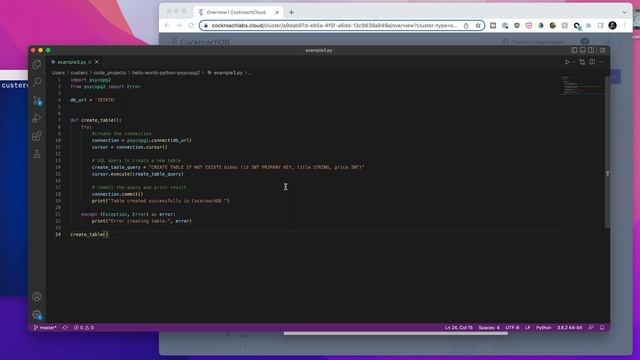Image resolution: width=640 pixels, height=360 pixels.
Task: Toggle the primary side bar layout button
Action: 574,50
